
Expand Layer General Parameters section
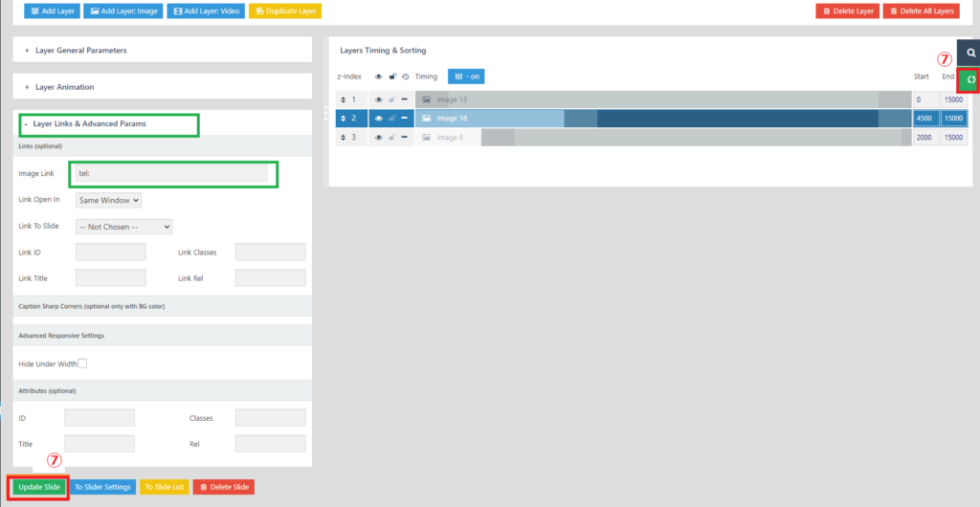point(80,50)
